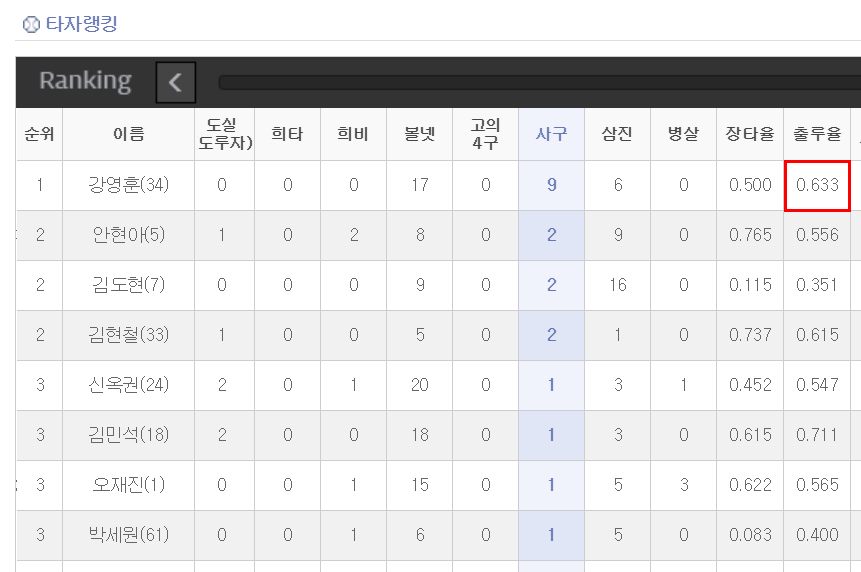Image resolution: width=861 pixels, height=572 pixels.
Task: Click 김도현's 출루율 value 0.351
Action: (x=817, y=285)
